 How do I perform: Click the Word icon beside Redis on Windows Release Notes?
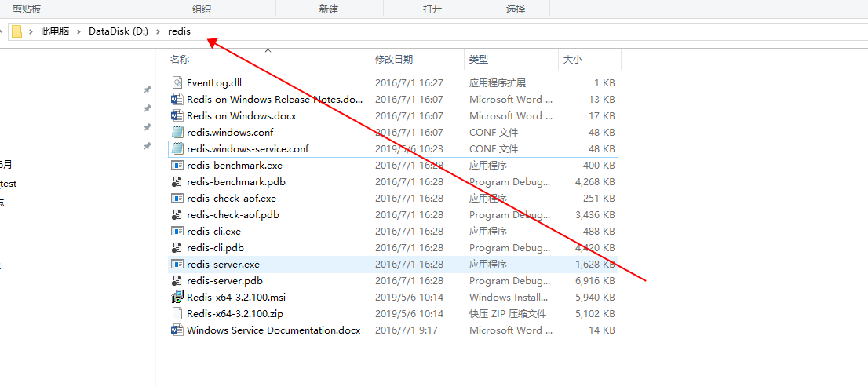click(x=177, y=100)
